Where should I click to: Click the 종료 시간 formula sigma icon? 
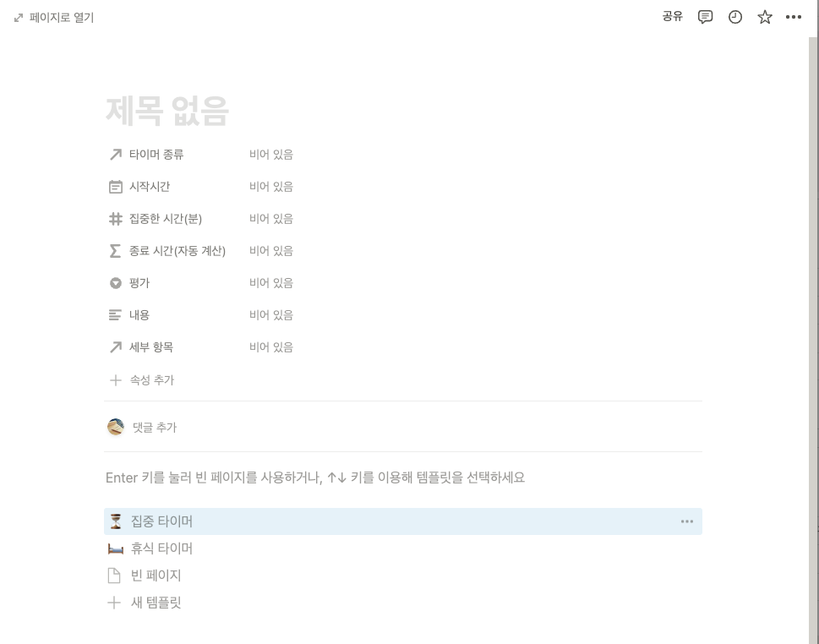point(116,251)
